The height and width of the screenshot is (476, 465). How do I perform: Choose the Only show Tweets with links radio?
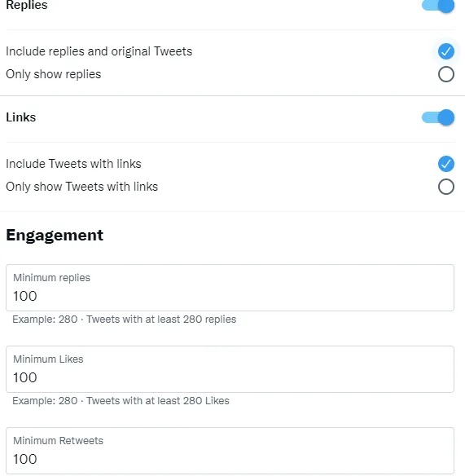click(446, 187)
